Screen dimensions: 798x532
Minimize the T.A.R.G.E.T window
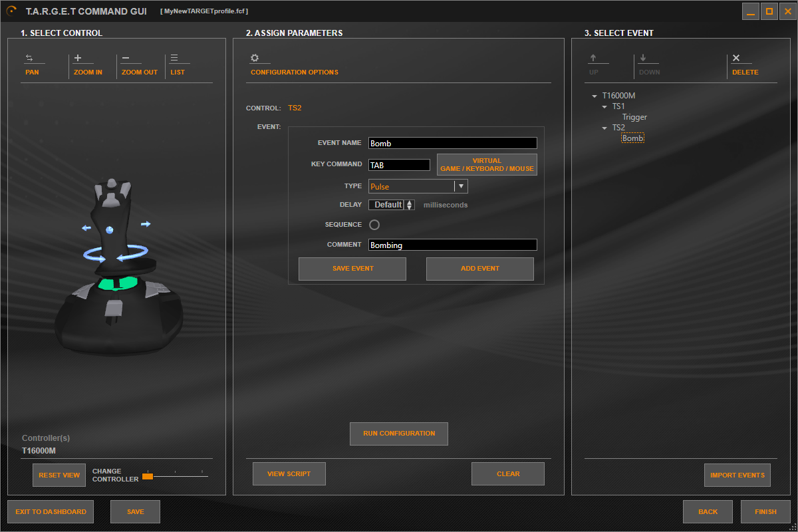[x=751, y=11]
